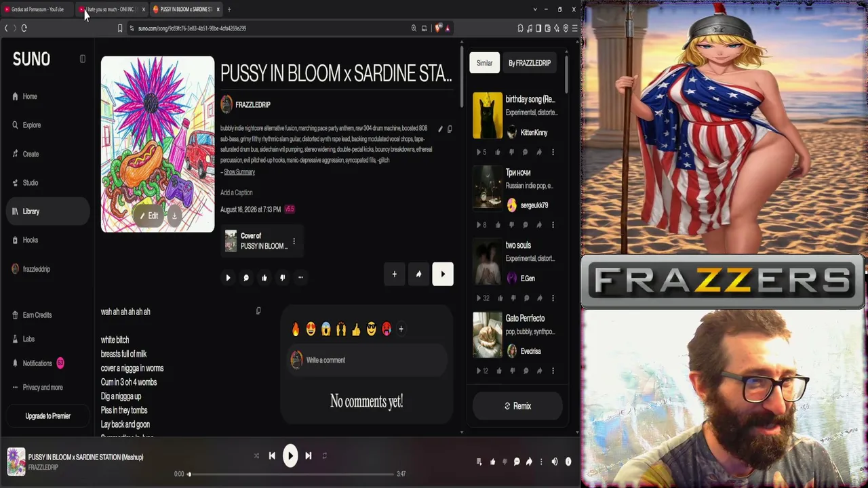Like the current track in the bottom player

pyautogui.click(x=492, y=462)
